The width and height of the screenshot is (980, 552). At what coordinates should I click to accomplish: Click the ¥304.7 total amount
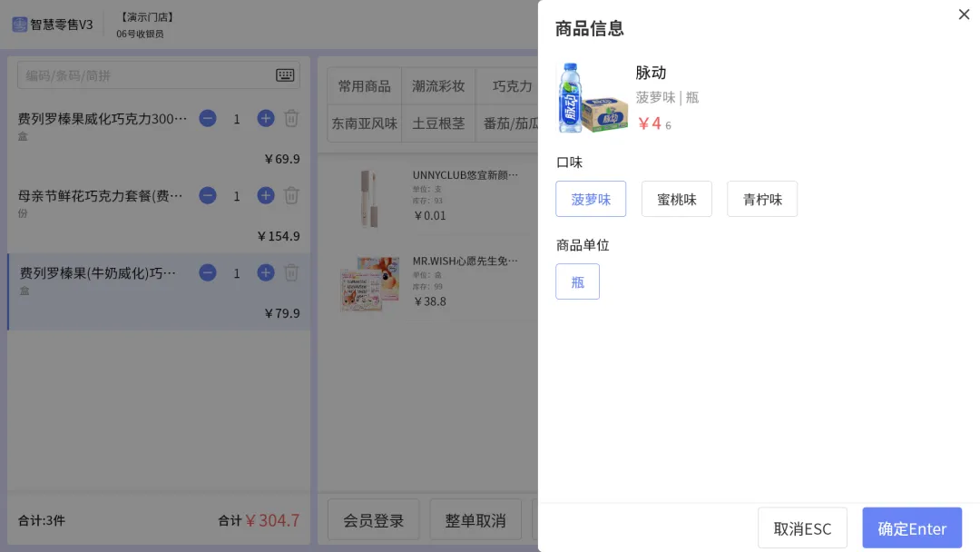272,520
